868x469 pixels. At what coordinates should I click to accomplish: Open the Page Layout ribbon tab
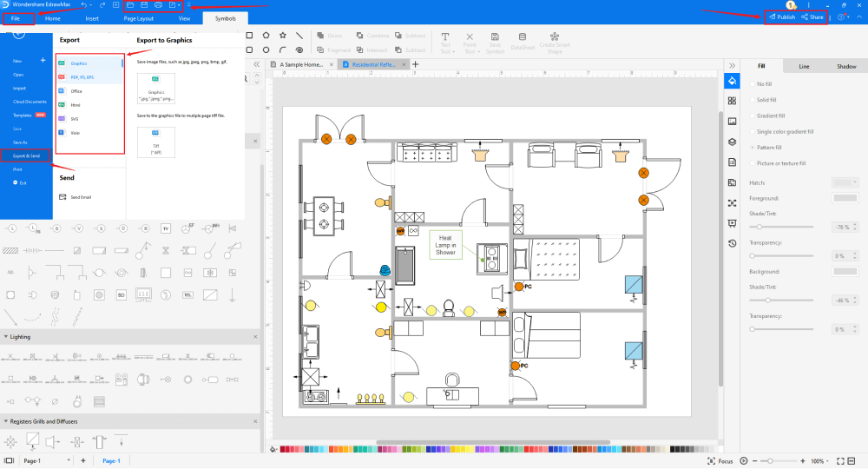pyautogui.click(x=138, y=18)
